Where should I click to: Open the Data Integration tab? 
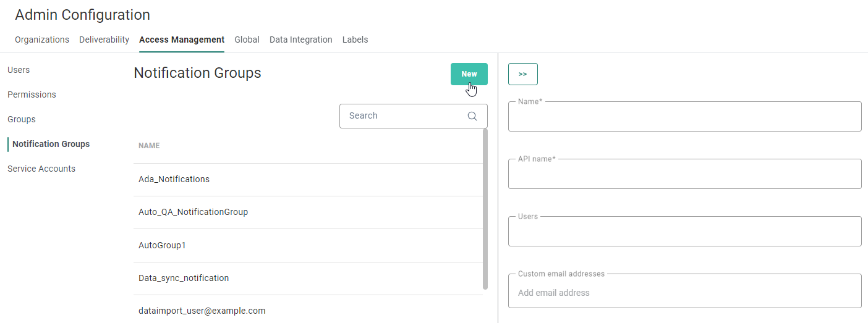(300, 40)
